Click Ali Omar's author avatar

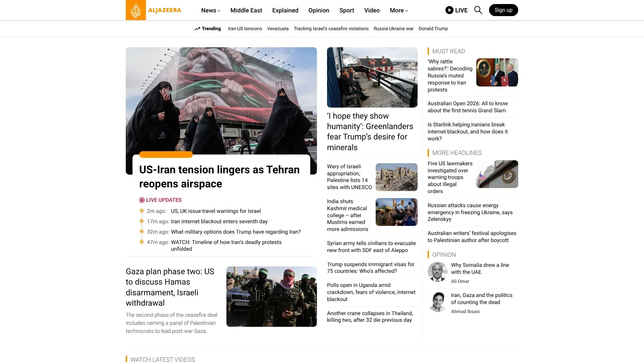pyautogui.click(x=437, y=272)
